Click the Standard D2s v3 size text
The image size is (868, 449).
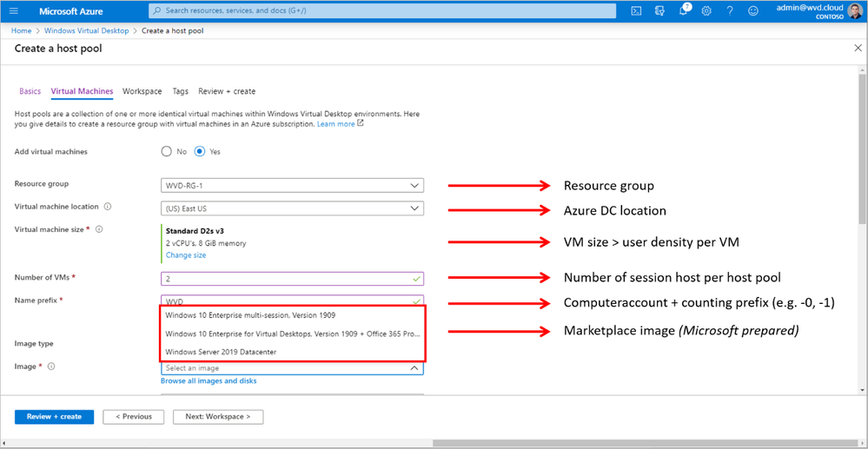193,231
